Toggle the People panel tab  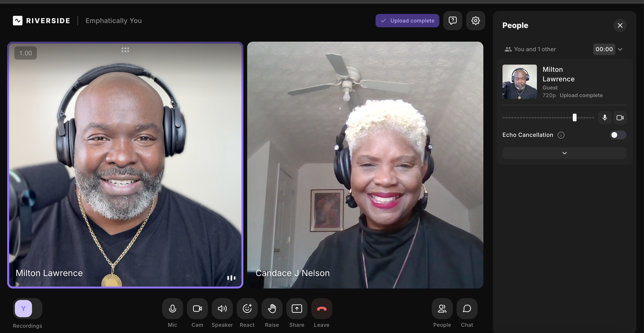click(x=442, y=309)
